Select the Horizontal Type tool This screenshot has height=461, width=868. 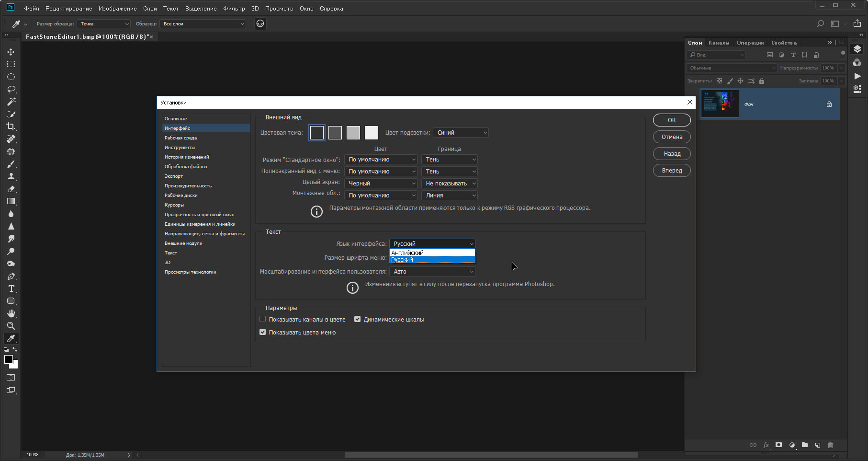click(11, 288)
